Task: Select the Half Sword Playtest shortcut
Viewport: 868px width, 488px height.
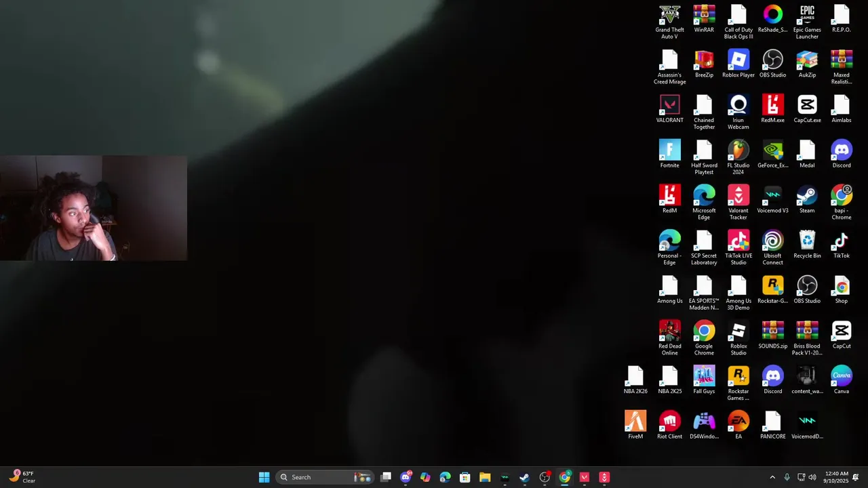Action: [x=704, y=157]
